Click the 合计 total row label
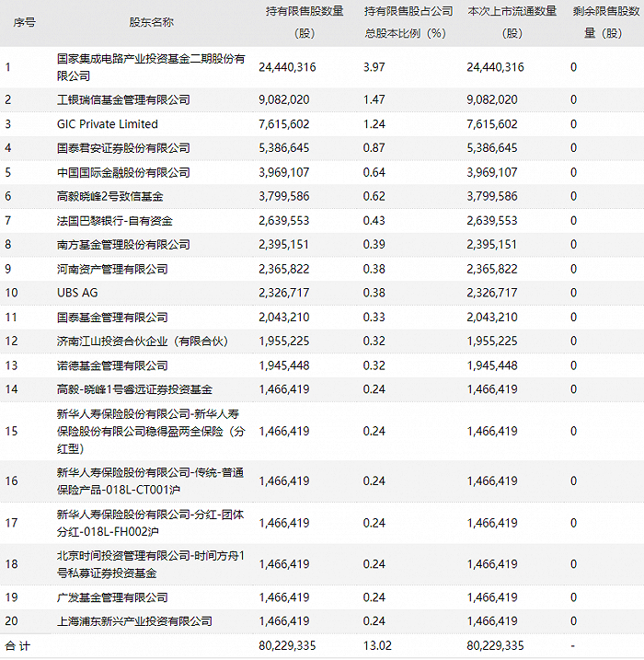The width and height of the screenshot is (644, 660). (17, 646)
